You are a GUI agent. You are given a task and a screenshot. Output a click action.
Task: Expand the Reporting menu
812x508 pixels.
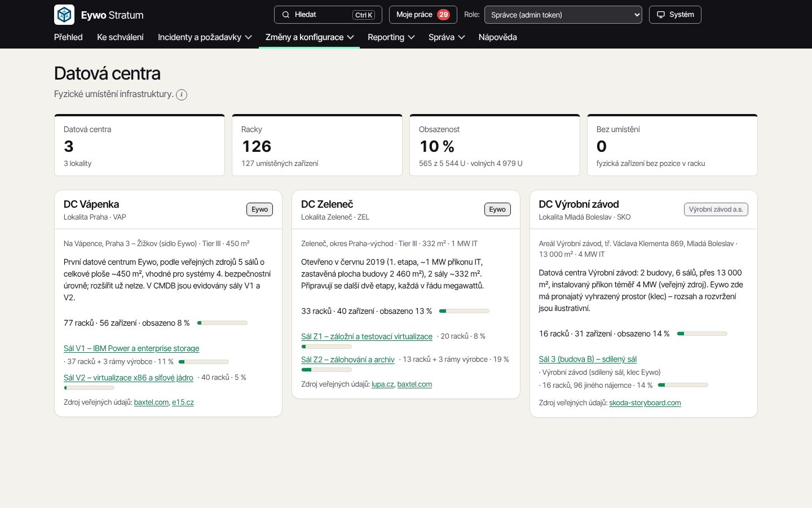click(391, 37)
